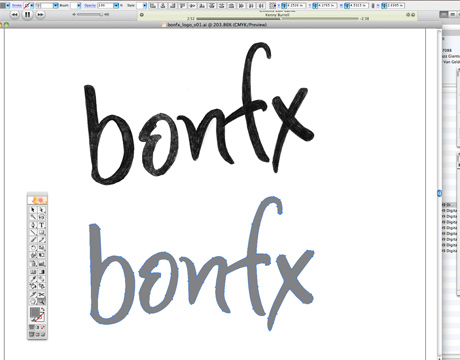
Task: Open the fill color dropdown in control bar
Action: pos(8,5)
